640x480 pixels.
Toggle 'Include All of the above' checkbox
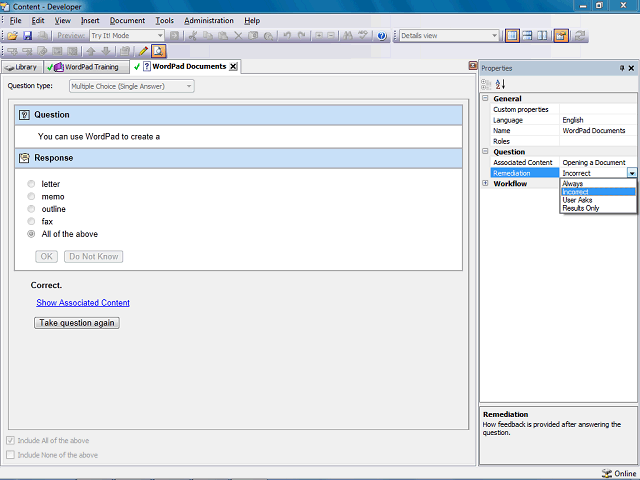(11, 440)
